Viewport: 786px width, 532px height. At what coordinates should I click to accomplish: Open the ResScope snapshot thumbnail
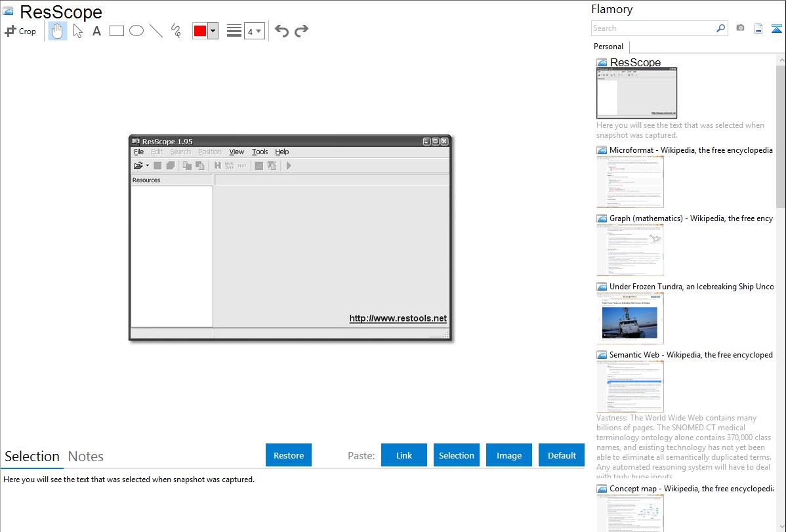tap(636, 93)
